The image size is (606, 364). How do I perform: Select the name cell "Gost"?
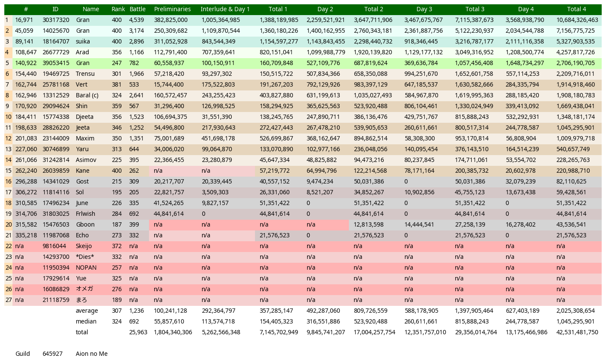82,181
